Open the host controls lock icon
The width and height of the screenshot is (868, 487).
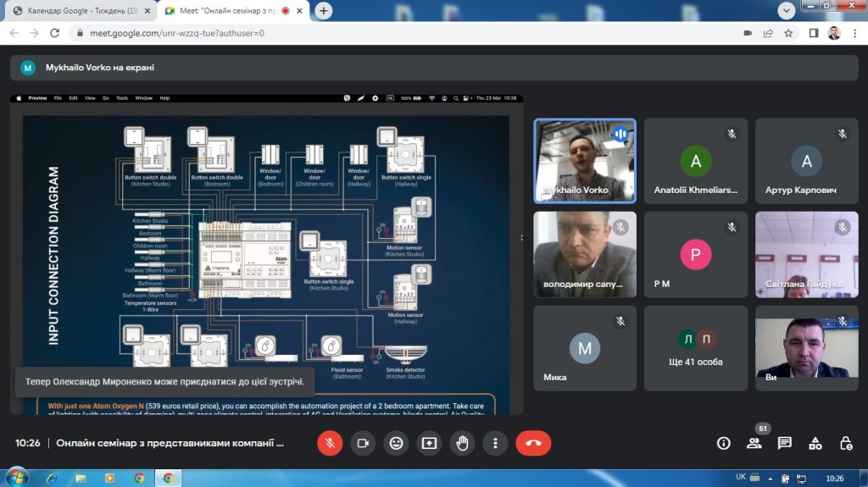pyautogui.click(x=845, y=443)
